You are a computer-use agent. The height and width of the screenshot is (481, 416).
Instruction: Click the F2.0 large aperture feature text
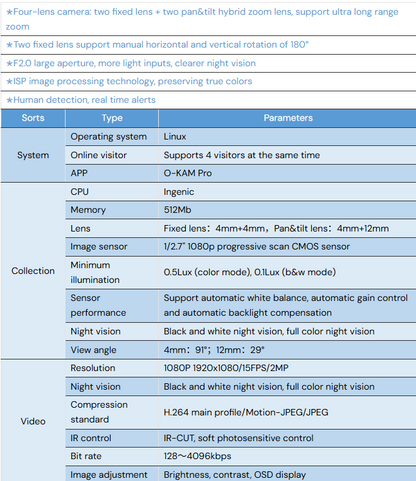[131, 63]
